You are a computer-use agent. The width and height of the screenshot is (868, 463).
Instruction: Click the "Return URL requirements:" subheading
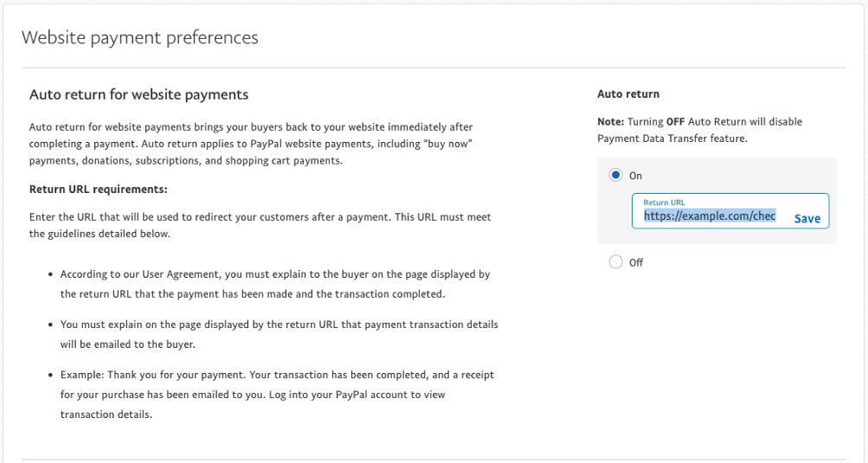click(x=99, y=189)
